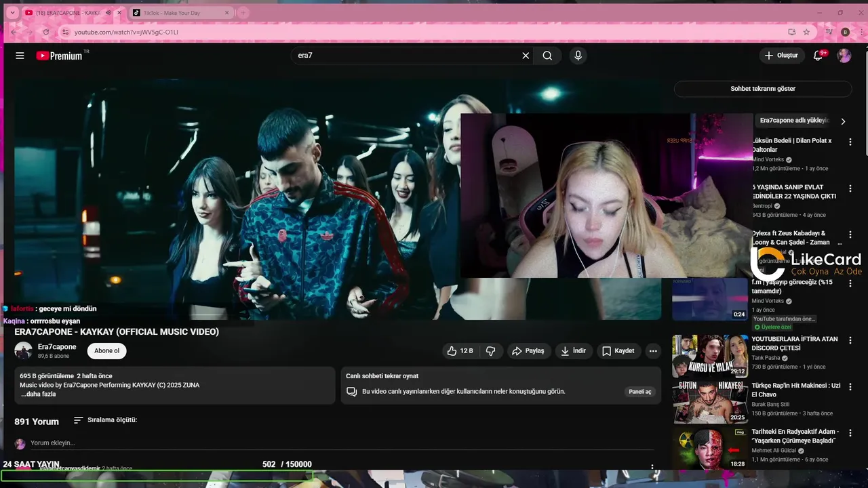Share the video via Paylaş

[528, 350]
